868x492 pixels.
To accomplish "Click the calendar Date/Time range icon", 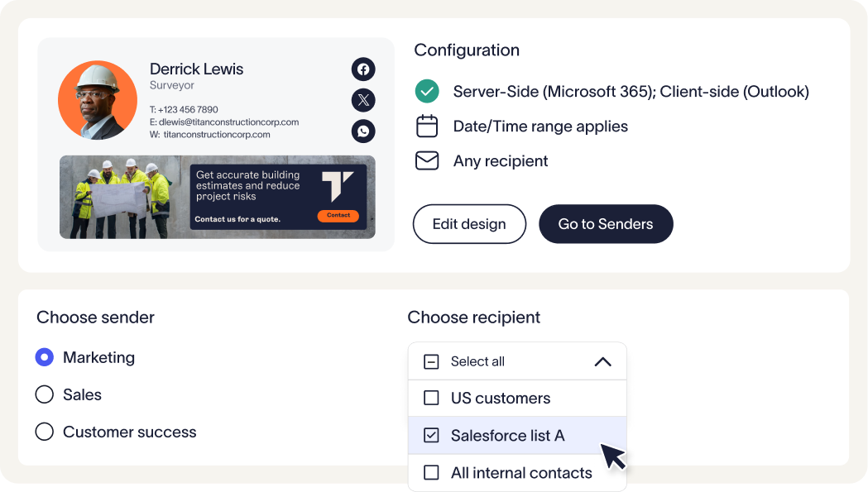I will point(426,127).
